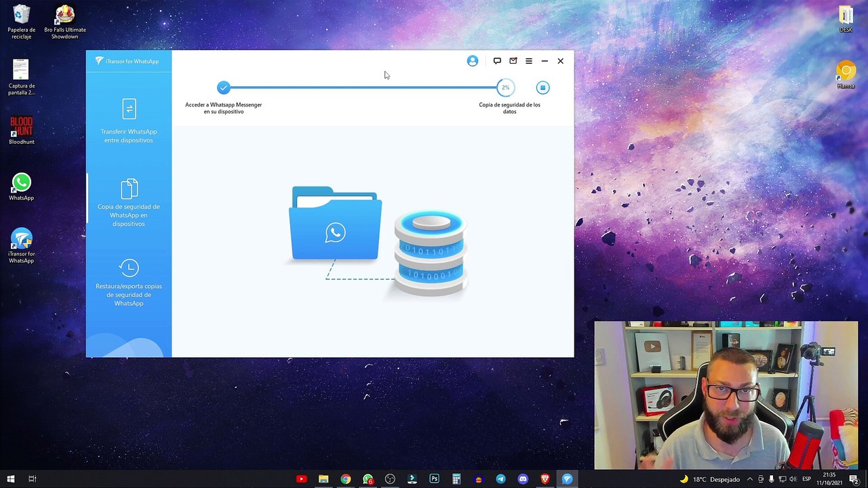Open Photoshop from the taskbar
The height and width of the screenshot is (488, 868).
tap(434, 479)
